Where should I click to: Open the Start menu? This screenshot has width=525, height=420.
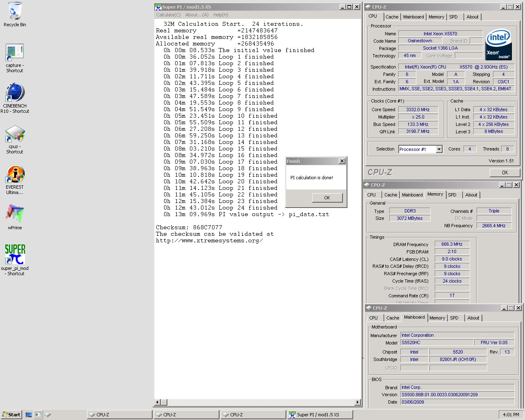pyautogui.click(x=11, y=415)
